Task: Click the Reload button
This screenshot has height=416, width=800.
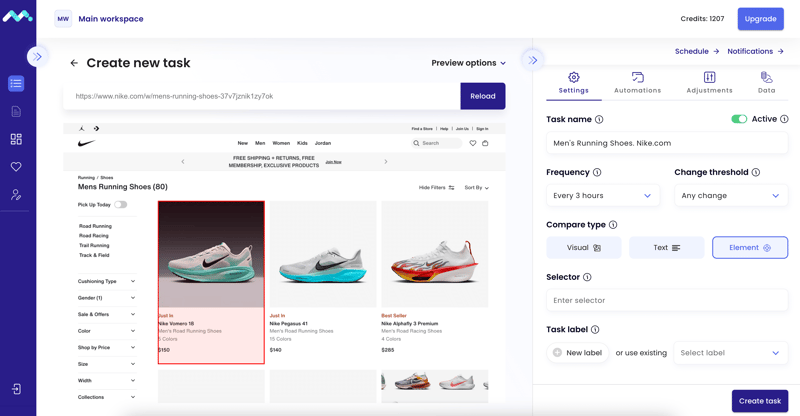Action: tap(483, 96)
